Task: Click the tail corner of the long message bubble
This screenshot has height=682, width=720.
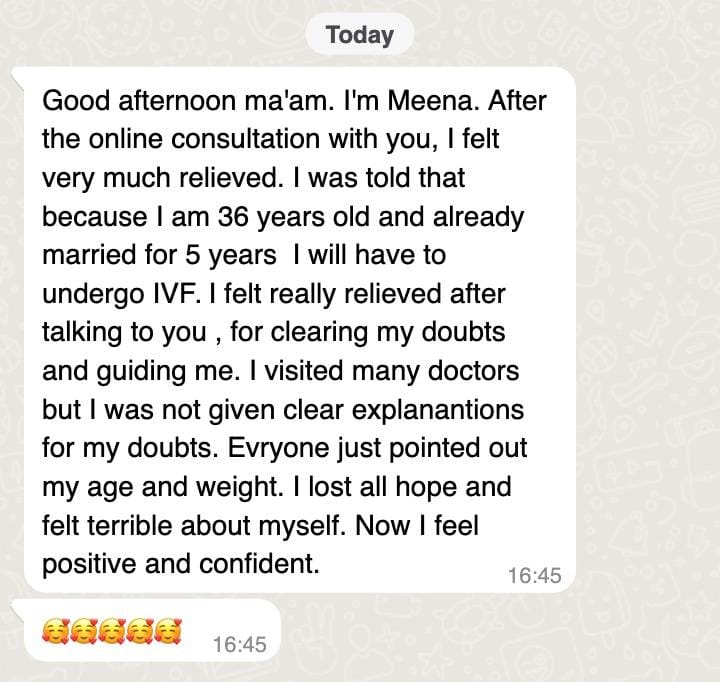Action: pos(17,76)
